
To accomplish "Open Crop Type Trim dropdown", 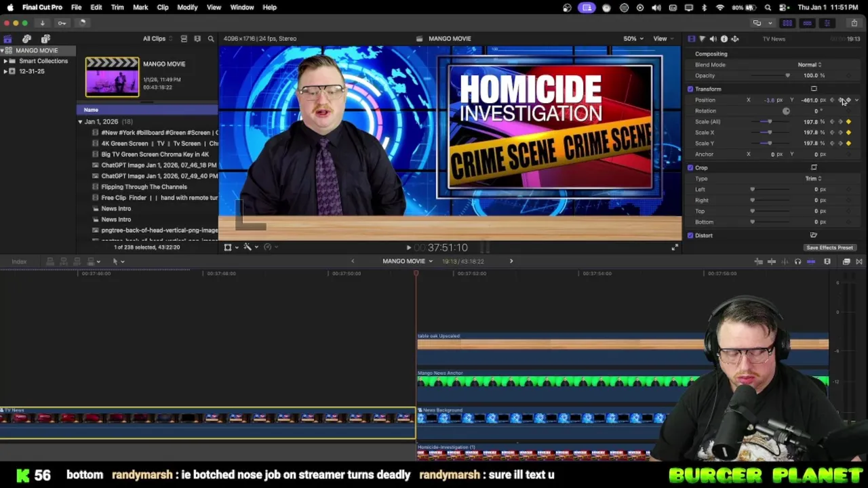I will click(x=813, y=178).
